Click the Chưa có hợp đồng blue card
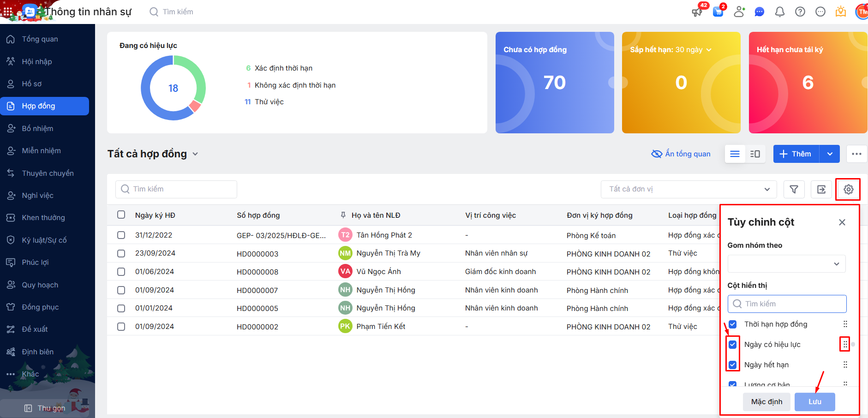This screenshot has width=868, height=418. coord(554,83)
